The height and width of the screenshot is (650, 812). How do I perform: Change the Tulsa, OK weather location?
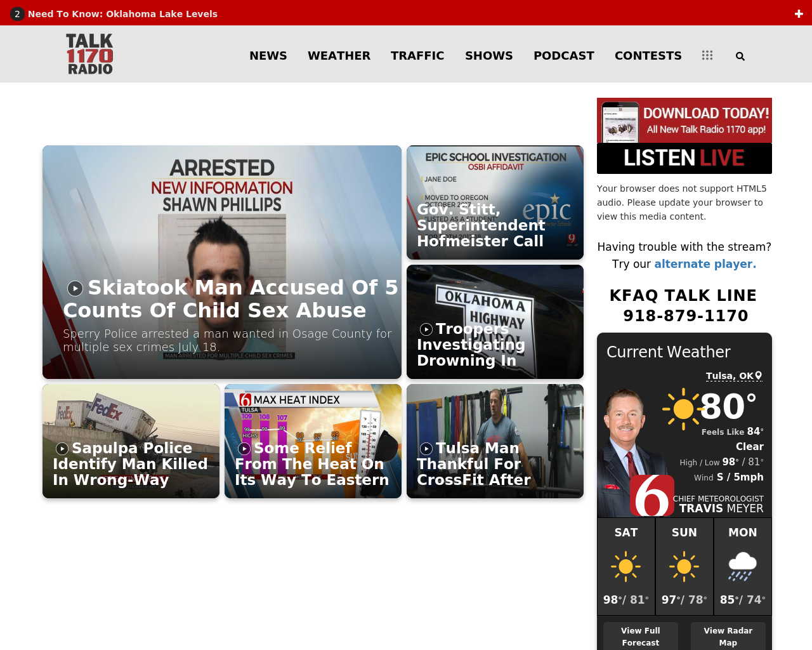[730, 376]
